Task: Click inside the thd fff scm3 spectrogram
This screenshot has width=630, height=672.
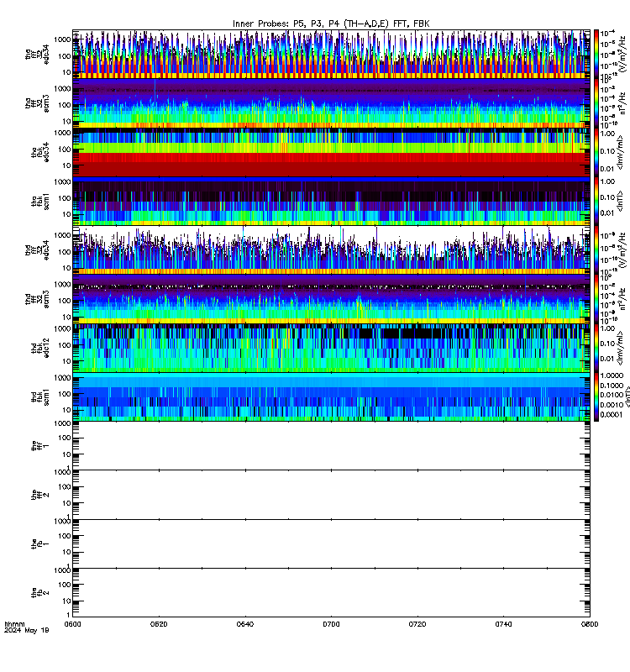Action: pos(331,299)
